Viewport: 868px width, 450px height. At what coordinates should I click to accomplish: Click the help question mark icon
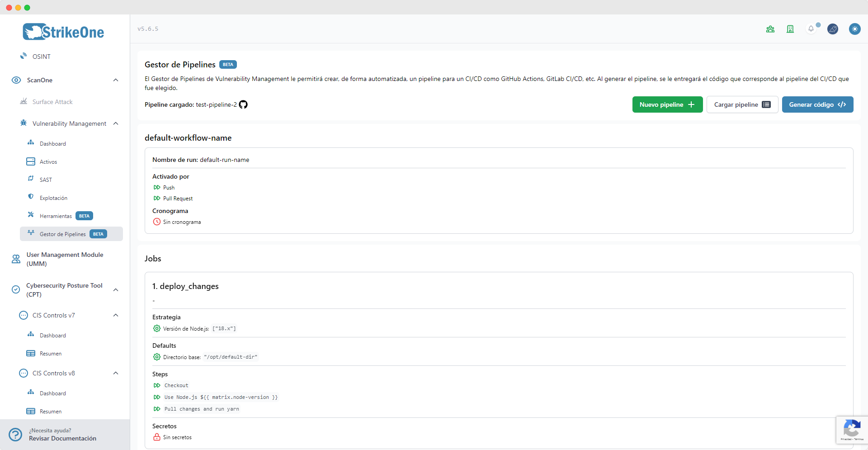15,435
